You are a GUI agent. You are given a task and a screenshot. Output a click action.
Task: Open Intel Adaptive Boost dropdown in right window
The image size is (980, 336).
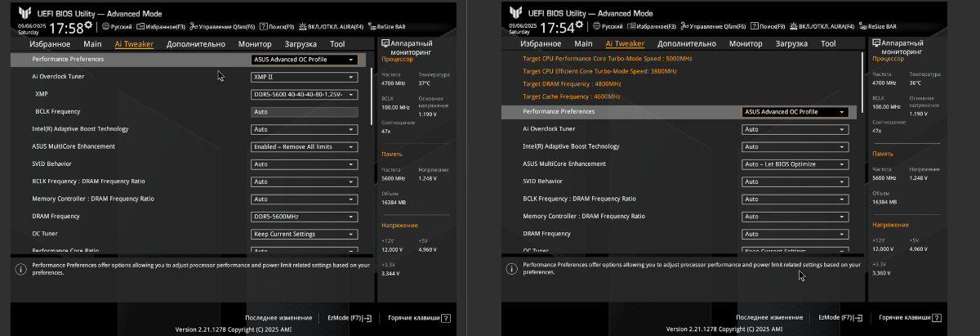795,146
